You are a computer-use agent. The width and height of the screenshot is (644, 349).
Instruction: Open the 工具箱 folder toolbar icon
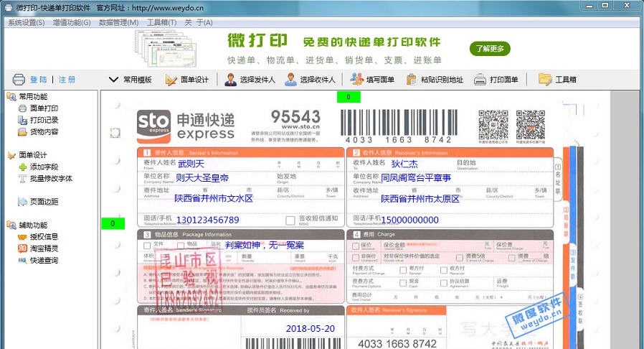pos(545,79)
